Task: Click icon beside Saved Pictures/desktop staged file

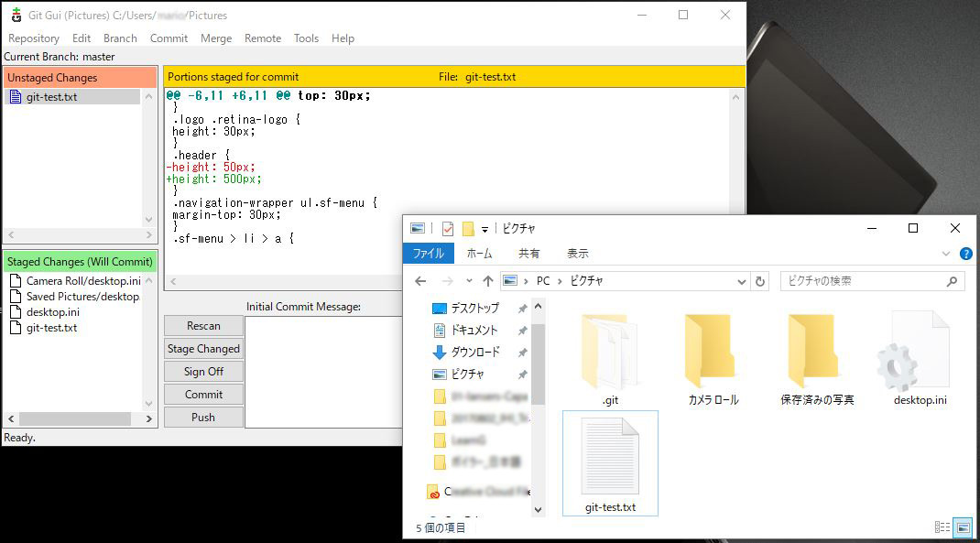Action: click(16, 296)
